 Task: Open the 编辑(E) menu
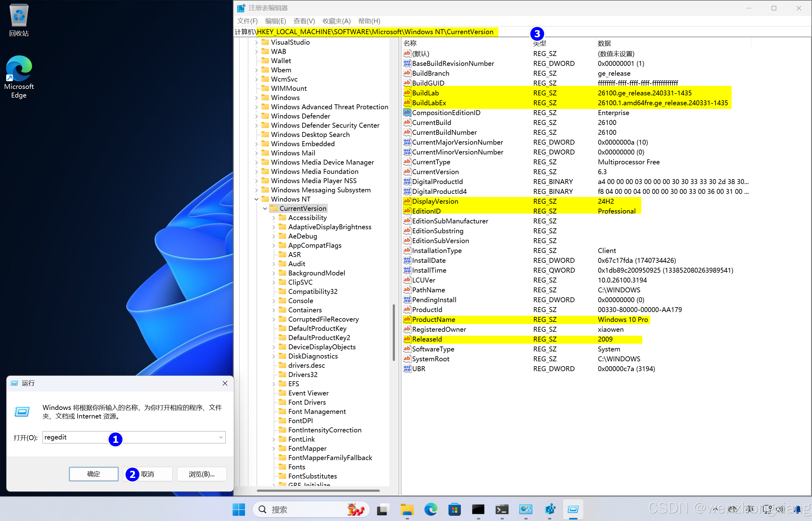click(275, 21)
